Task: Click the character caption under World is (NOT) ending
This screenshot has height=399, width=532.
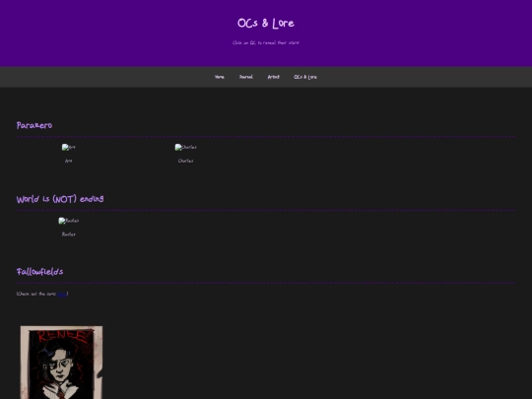Action: point(69,234)
